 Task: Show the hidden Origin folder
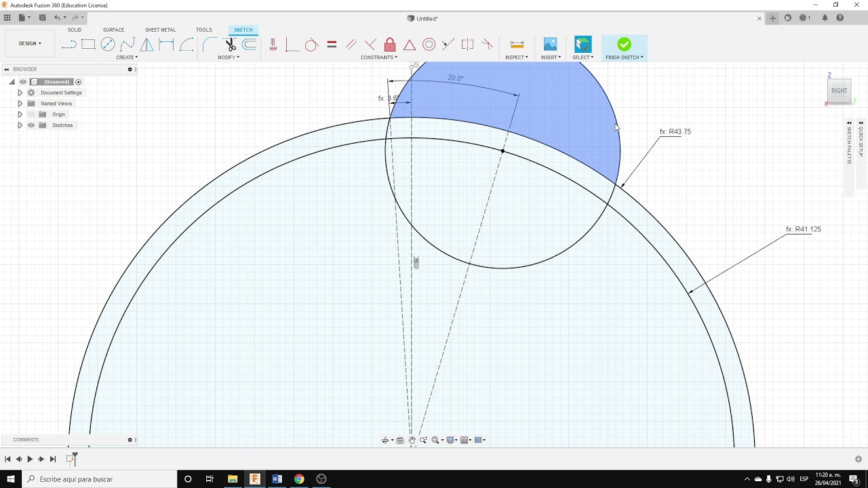[31, 115]
